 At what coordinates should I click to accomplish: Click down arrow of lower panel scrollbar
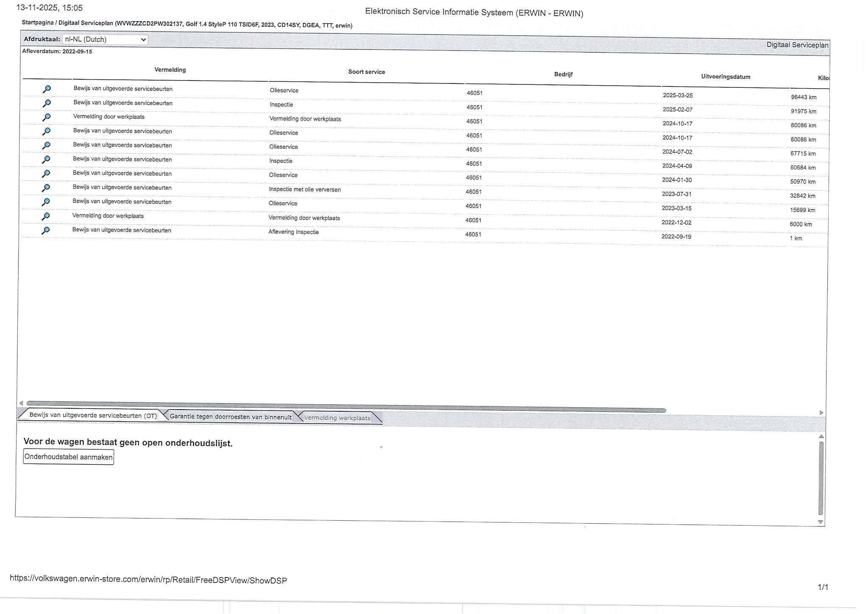pos(821,522)
